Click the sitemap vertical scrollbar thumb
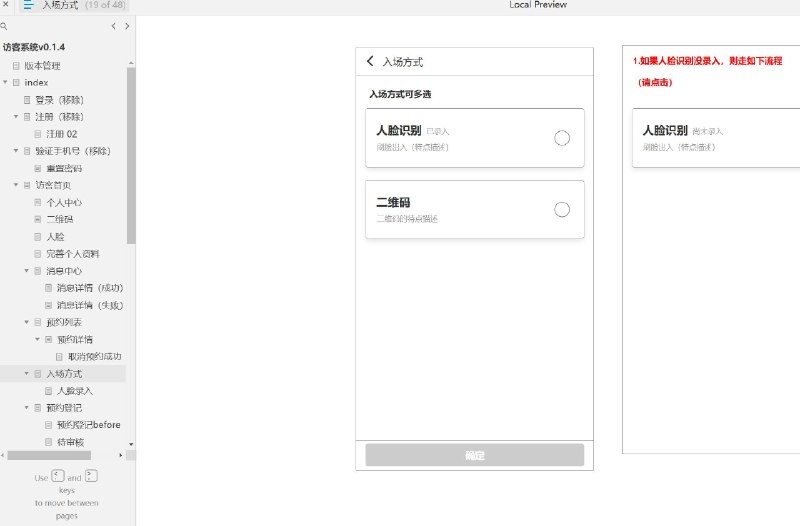 (131, 156)
